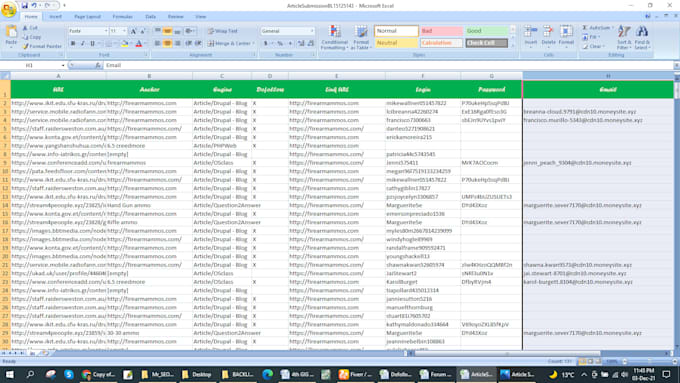The width and height of the screenshot is (680, 383).
Task: Expand the Clear dropdown
Action: click(604, 46)
